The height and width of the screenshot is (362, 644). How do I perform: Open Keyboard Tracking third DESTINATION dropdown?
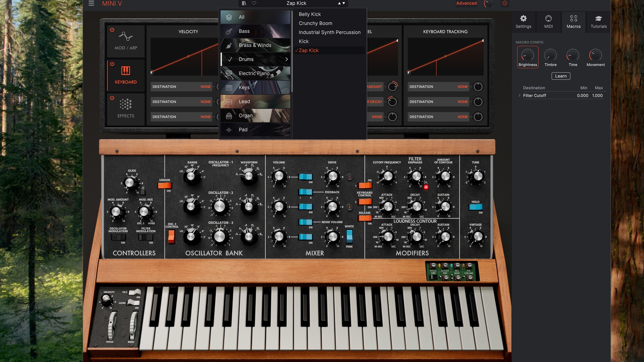(x=439, y=117)
